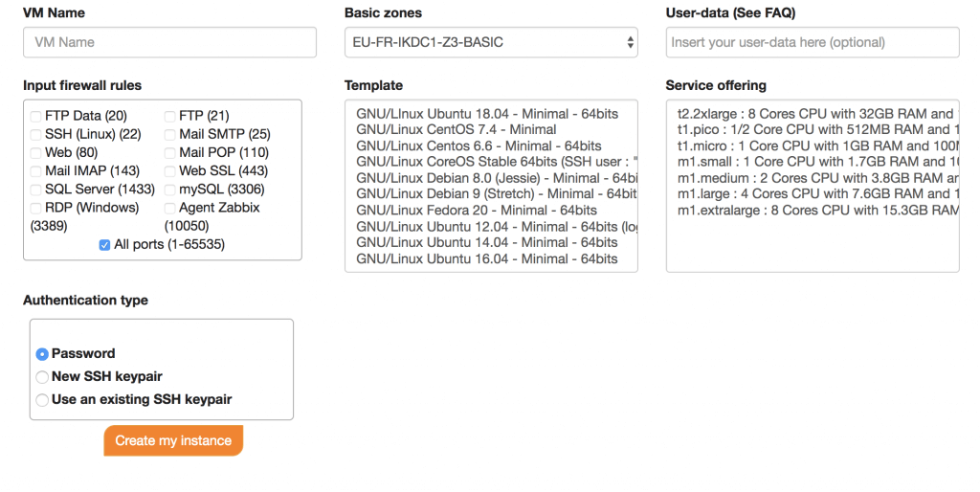Click the VM Name text field
980x492 pixels.
[x=169, y=42]
